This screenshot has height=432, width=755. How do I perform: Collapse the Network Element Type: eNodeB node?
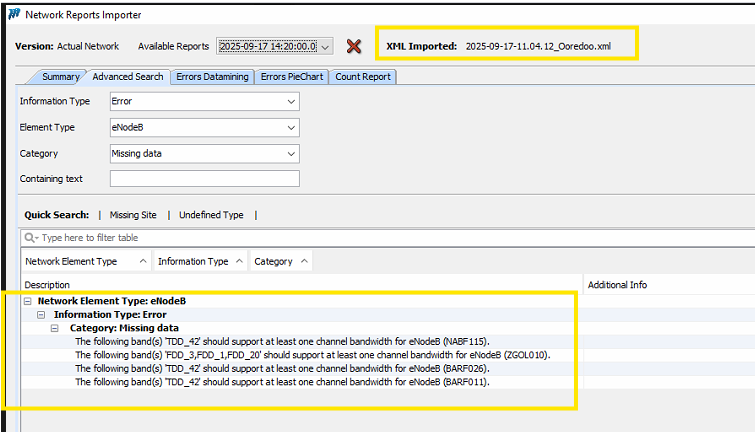click(27, 300)
